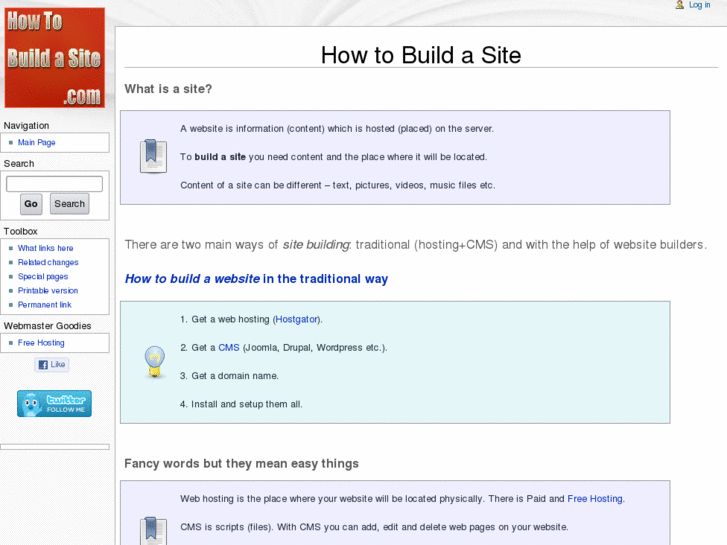The width and height of the screenshot is (727, 545).
Task: Click the How To Build a Site logo
Action: click(x=55, y=58)
